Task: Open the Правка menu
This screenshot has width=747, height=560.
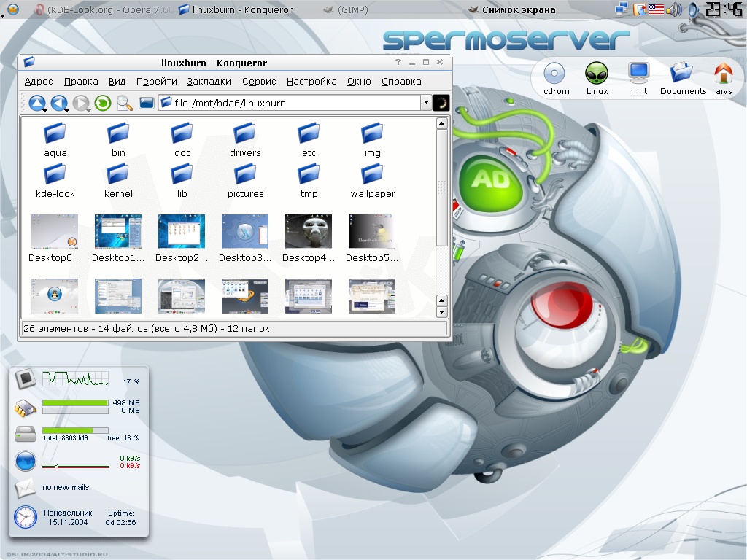Action: pos(81,82)
